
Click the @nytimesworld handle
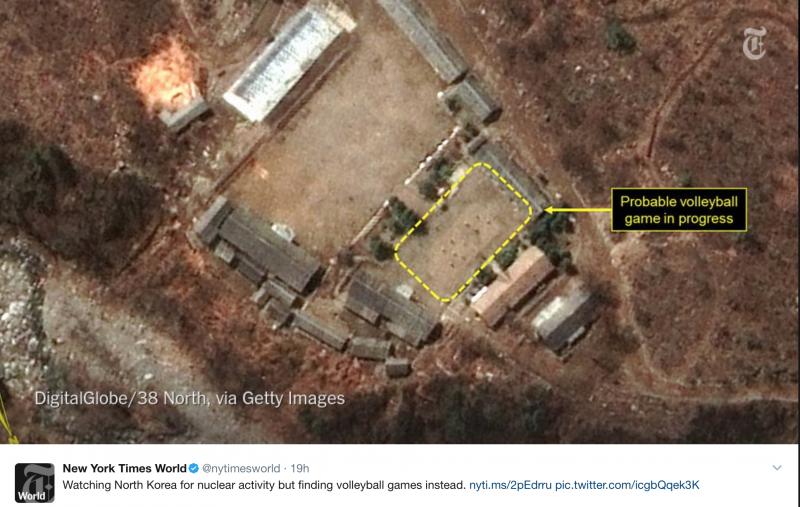coord(241,468)
